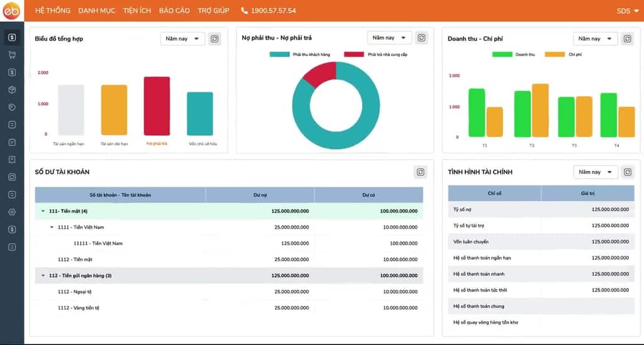
Task: Click the gray Tài sản ngắn hạn bar
Action: (x=71, y=110)
